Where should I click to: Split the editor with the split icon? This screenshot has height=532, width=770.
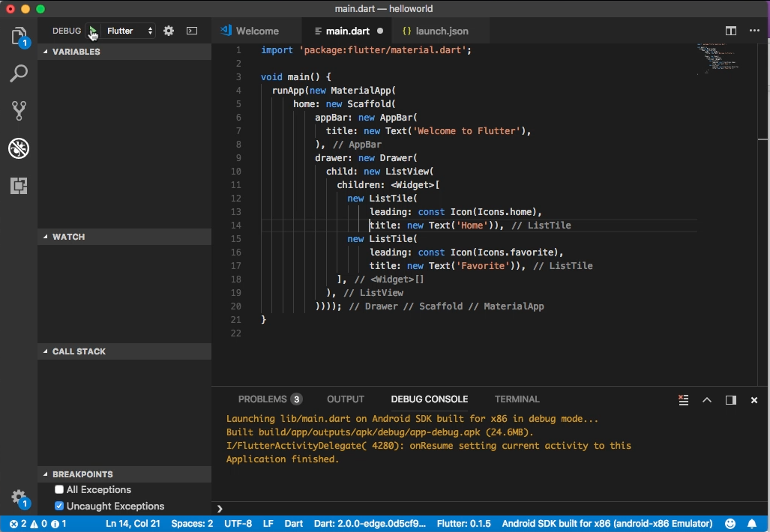(731, 31)
